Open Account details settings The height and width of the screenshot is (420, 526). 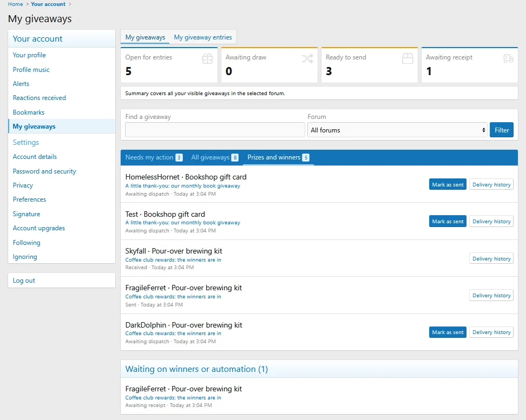62,157
